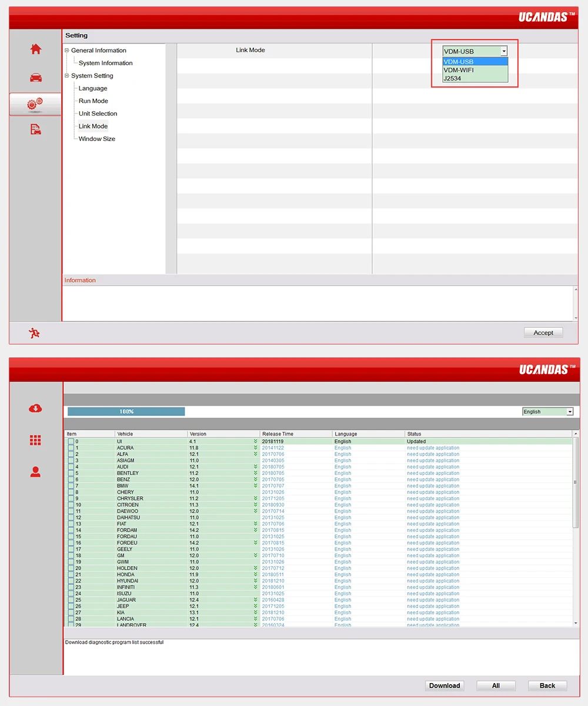This screenshot has height=706, width=588.
Task: Choose VDM-WIFI from the dropdown list
Action: pos(474,70)
